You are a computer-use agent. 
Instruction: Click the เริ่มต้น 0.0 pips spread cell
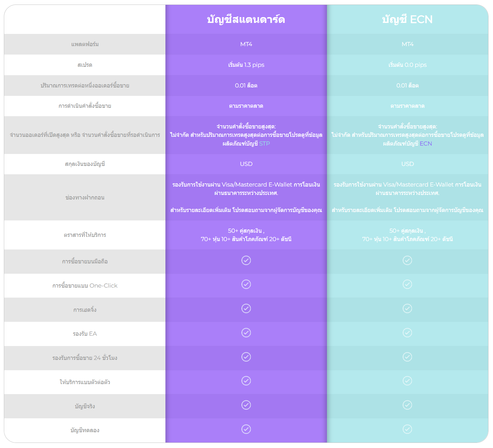407,65
